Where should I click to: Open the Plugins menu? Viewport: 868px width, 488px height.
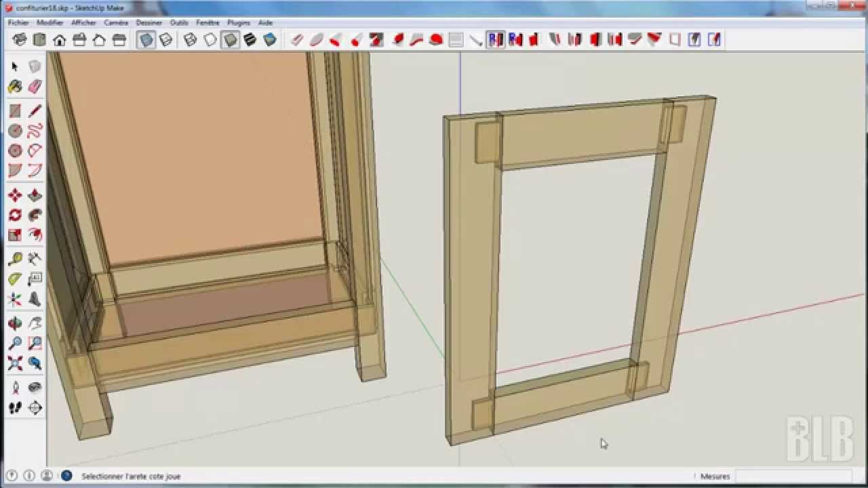tap(239, 22)
